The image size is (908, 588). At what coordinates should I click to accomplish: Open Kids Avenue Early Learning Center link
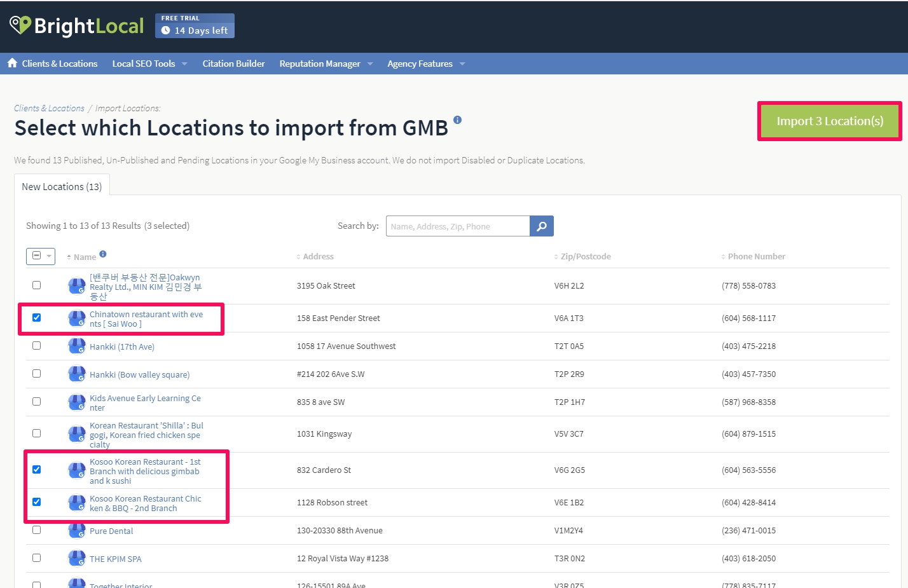click(145, 403)
